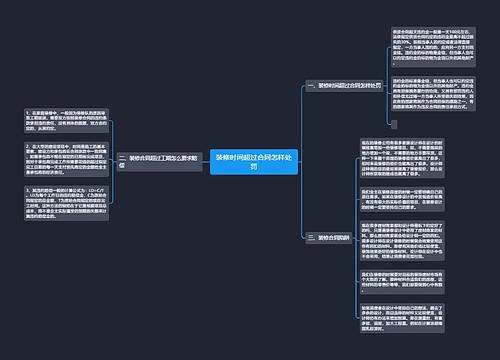This screenshot has width=500, height=360.
Task: Select branch node 一、装修时间超过合同怎样处罚
Action: point(344,86)
